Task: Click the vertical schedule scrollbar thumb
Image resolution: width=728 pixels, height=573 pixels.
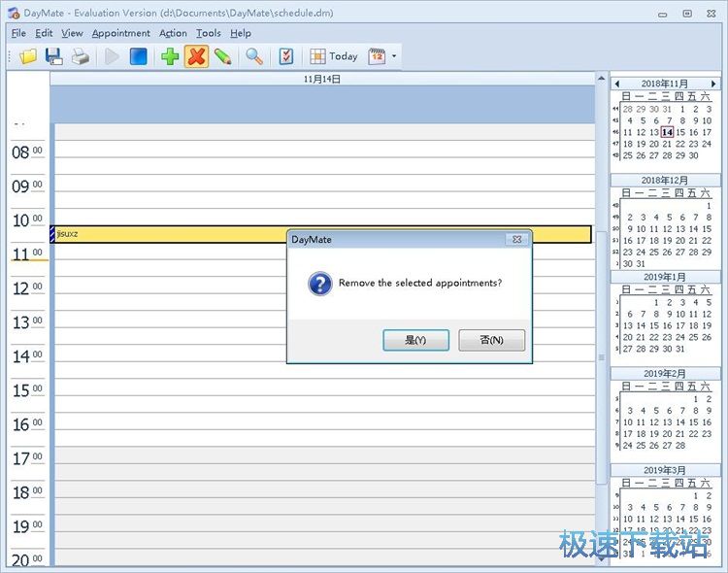Action: (601, 356)
